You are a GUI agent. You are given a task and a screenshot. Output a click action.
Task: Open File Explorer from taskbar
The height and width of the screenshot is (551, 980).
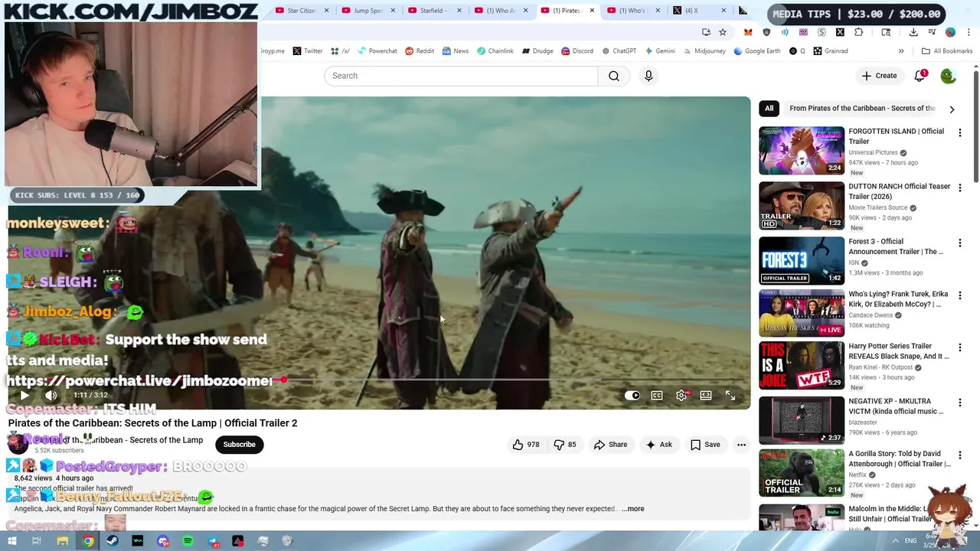(62, 541)
